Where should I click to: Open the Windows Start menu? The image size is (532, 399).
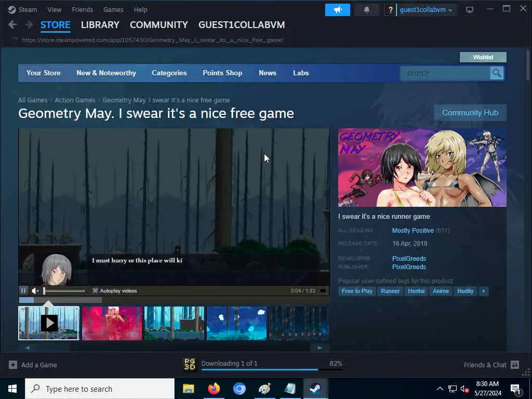coord(12,389)
